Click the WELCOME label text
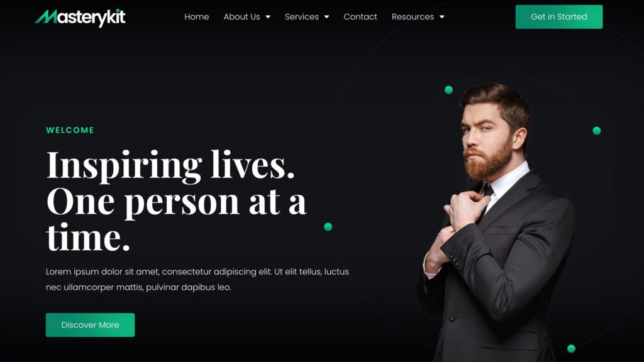Screen dimensions: 644x362 coord(70,130)
